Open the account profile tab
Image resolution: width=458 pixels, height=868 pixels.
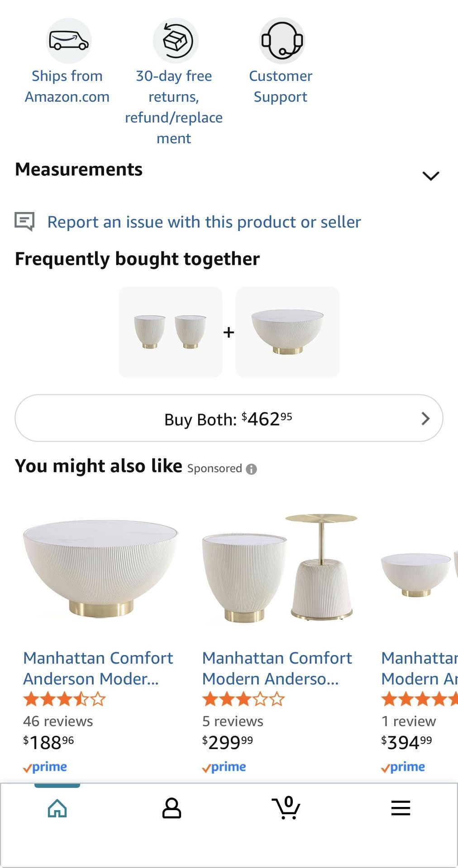point(172,808)
